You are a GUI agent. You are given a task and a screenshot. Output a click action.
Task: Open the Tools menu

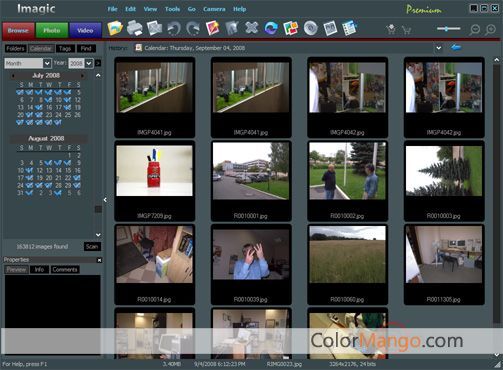(x=172, y=9)
